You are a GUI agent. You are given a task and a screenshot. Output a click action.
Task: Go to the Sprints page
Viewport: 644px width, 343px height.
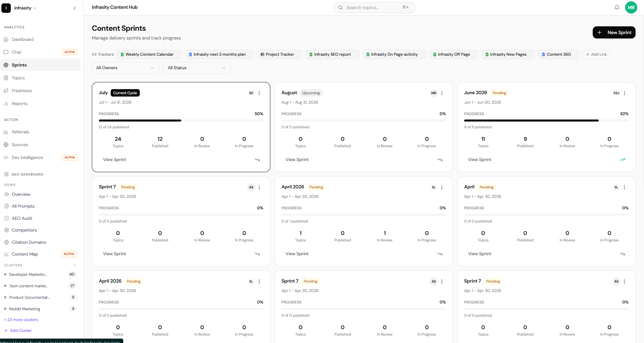point(41,65)
